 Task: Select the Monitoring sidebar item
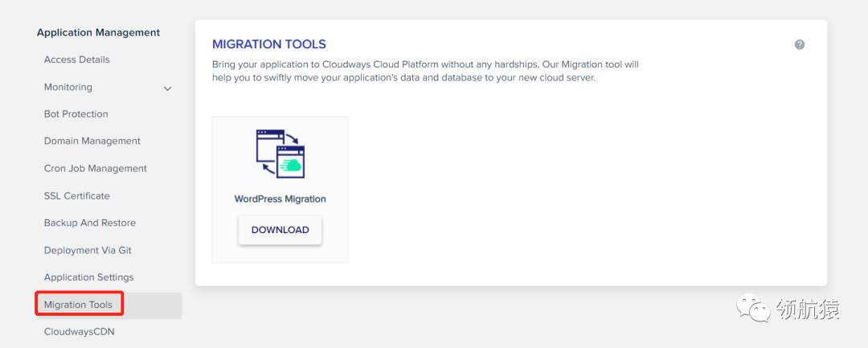68,87
